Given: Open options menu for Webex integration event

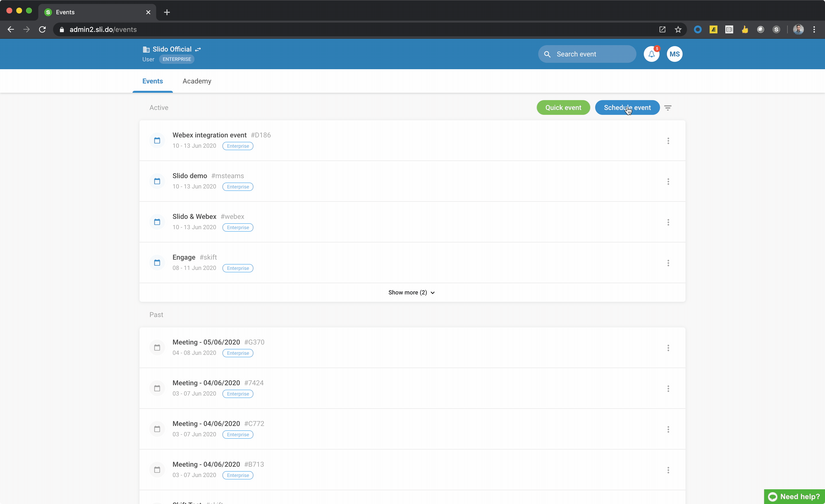Looking at the screenshot, I should coord(668,141).
